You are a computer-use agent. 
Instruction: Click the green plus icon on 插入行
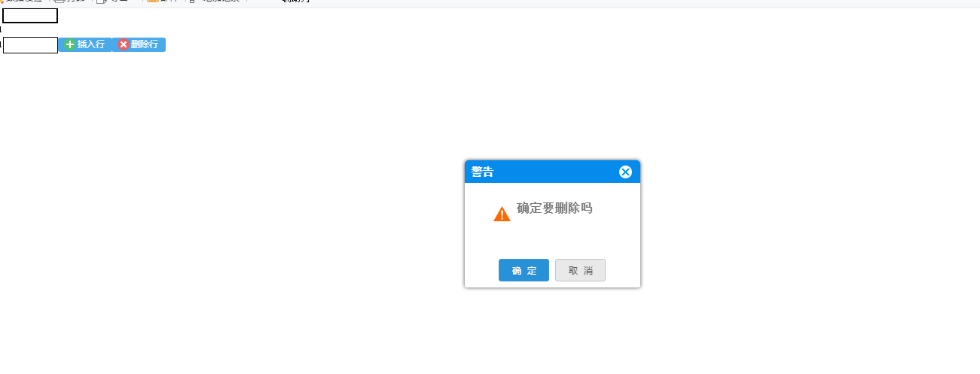70,45
